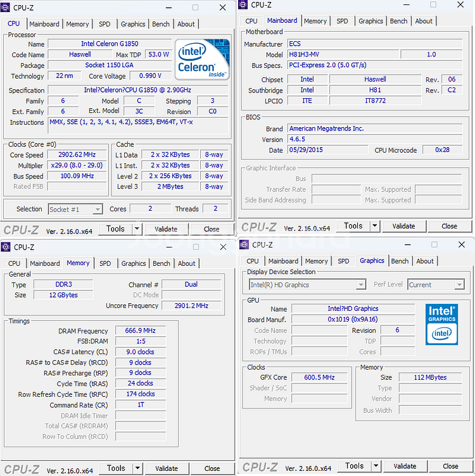Click the Board Manuf. value 0x1019 (0x9A16)
This screenshot has width=475, height=476.
(x=353, y=320)
